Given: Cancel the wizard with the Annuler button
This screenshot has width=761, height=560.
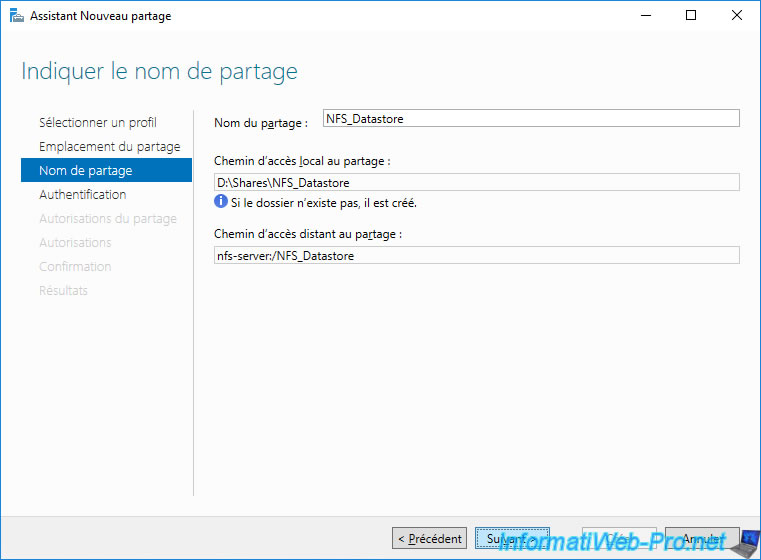Looking at the screenshot, I should 702,539.
